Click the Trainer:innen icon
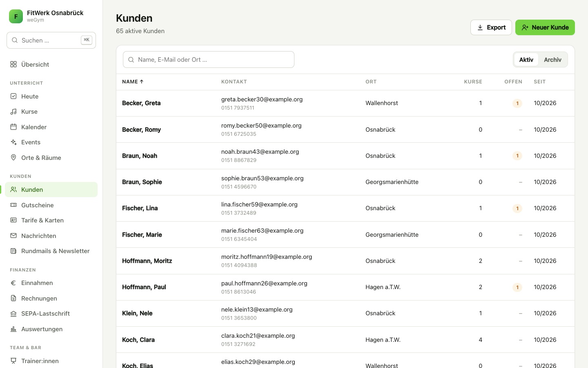 (13, 361)
